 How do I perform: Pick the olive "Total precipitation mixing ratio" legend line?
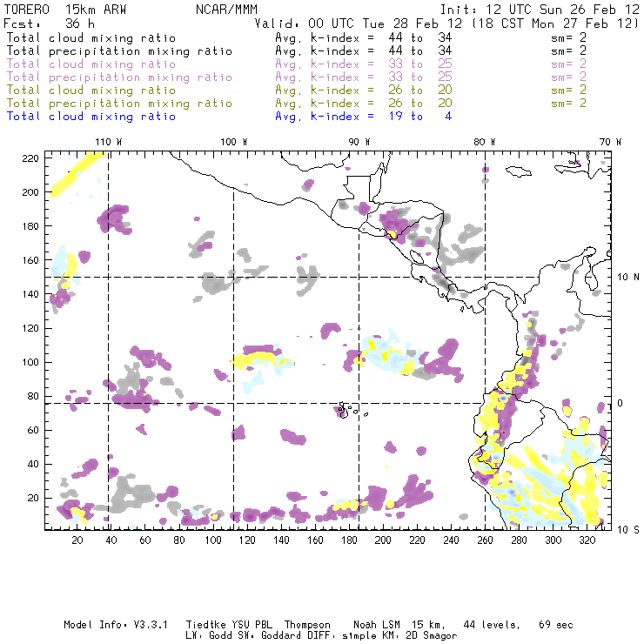click(119, 103)
